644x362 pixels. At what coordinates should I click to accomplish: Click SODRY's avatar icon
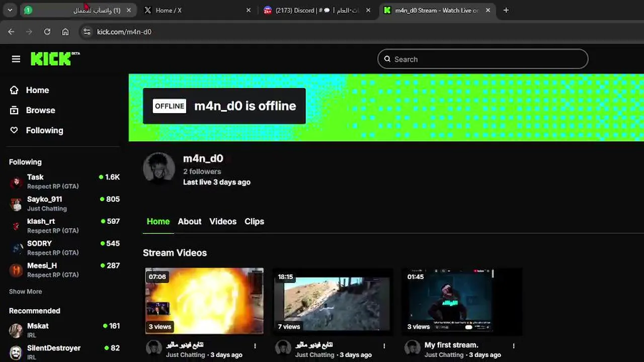coord(16,248)
